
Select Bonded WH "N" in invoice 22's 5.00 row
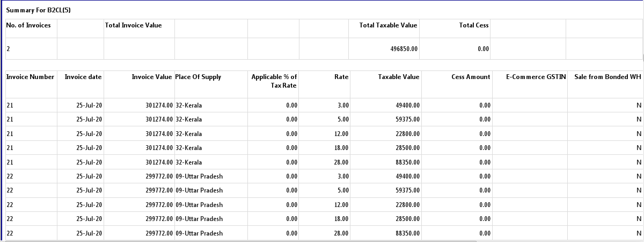tap(639, 190)
